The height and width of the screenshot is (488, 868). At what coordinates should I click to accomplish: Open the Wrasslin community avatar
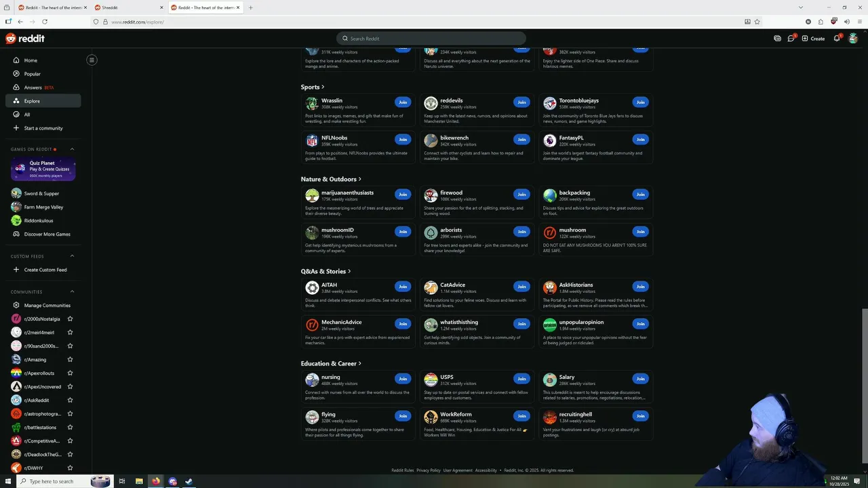click(312, 103)
